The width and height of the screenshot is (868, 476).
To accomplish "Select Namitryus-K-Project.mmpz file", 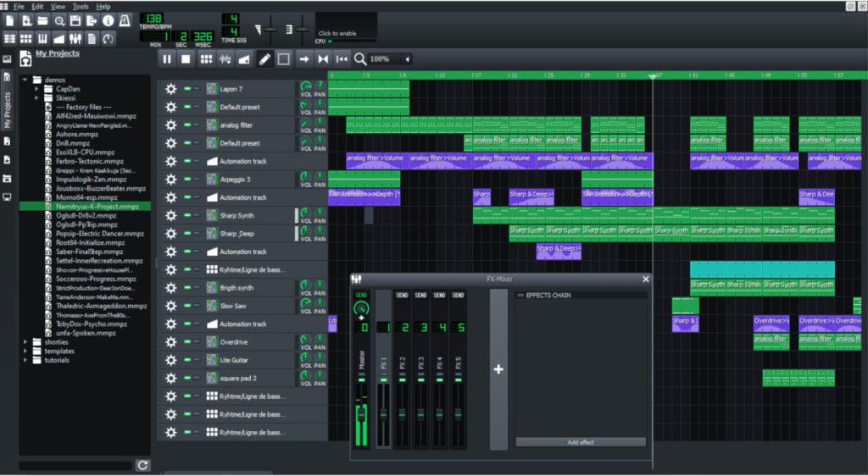I will click(85, 206).
